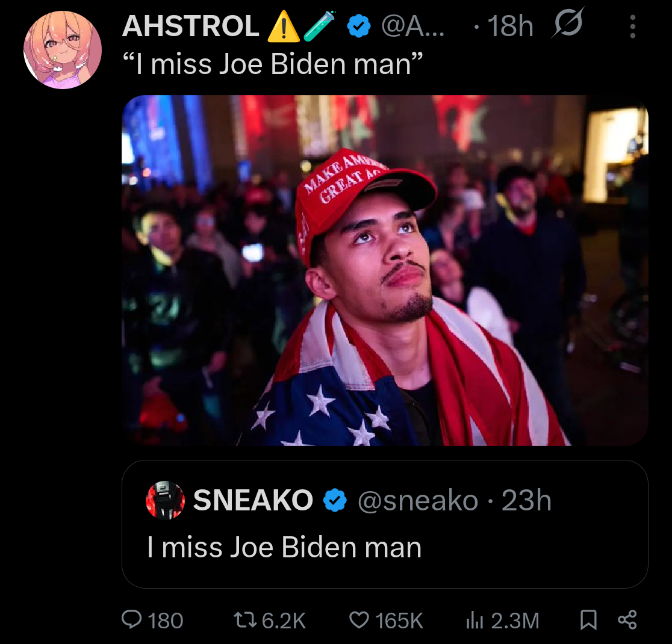The image size is (672, 644).
Task: Click the Grok slashed-circle icon
Action: click(x=568, y=22)
